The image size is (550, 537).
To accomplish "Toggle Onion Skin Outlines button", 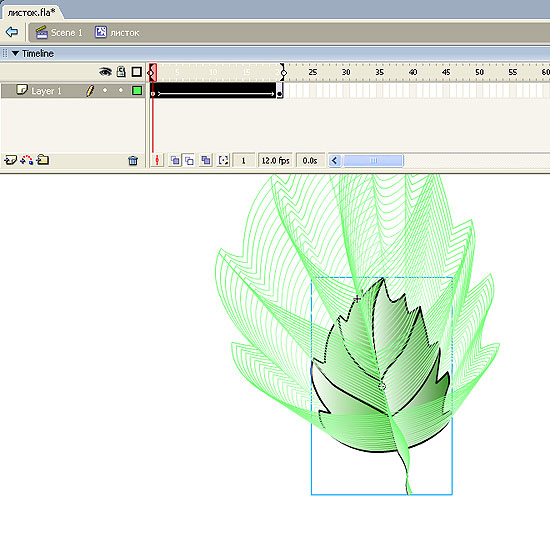I will click(x=189, y=160).
